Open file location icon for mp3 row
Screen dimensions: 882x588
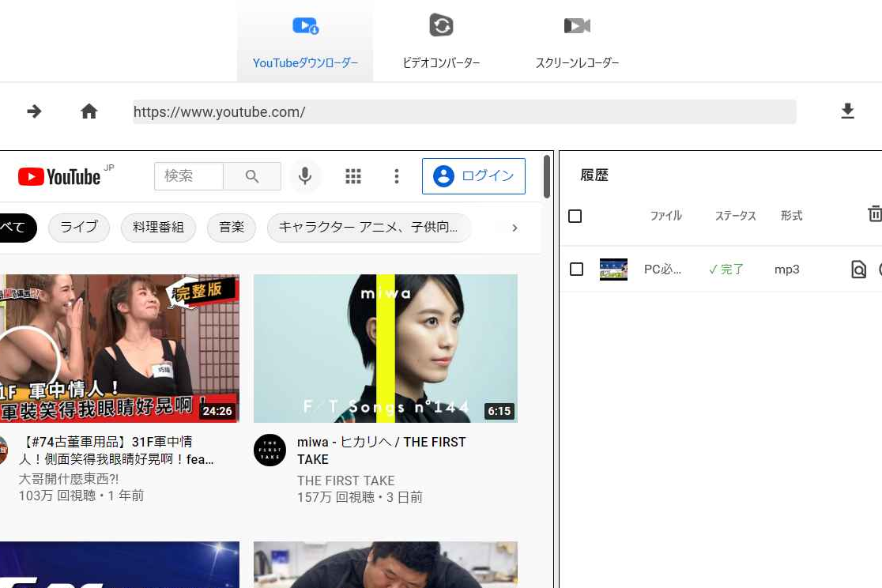pyautogui.click(x=858, y=269)
